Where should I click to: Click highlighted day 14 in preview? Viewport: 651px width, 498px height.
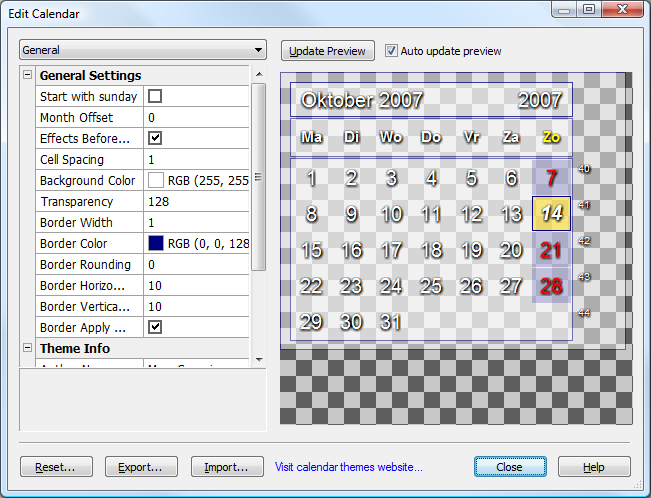551,213
